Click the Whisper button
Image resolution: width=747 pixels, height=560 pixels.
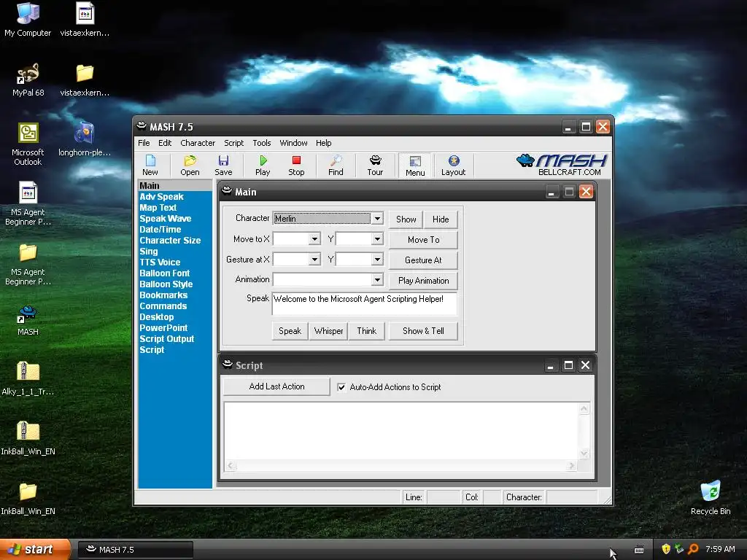pos(328,331)
